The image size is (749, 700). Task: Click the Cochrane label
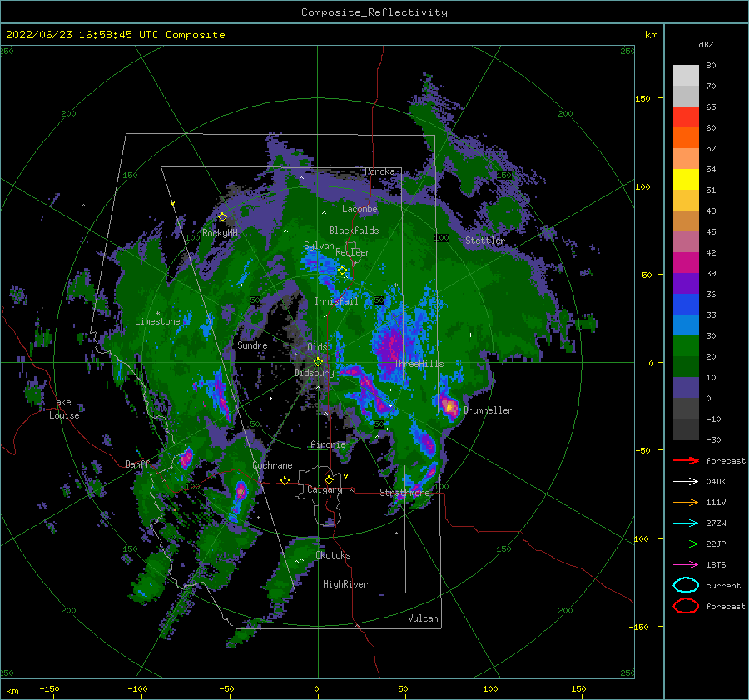point(272,465)
